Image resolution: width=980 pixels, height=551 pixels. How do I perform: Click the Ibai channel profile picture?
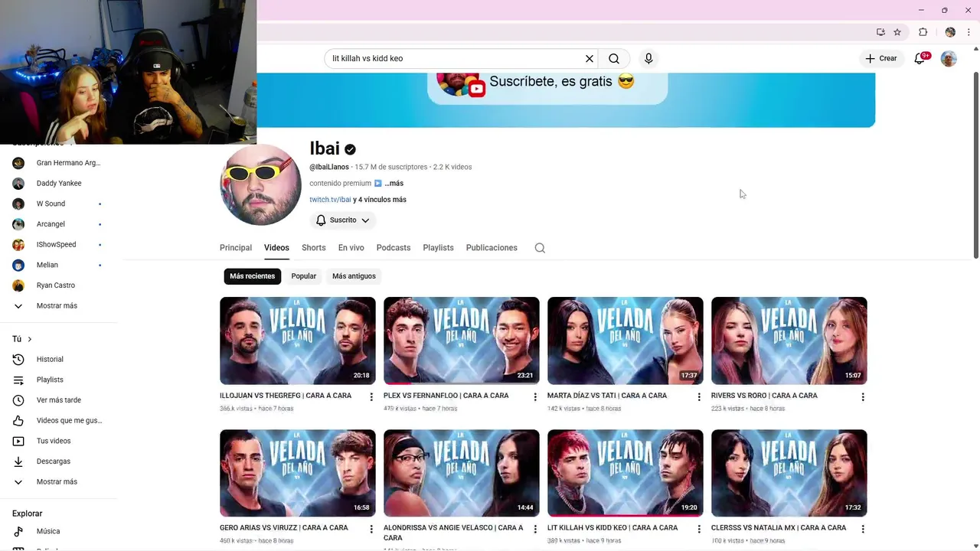260,184
